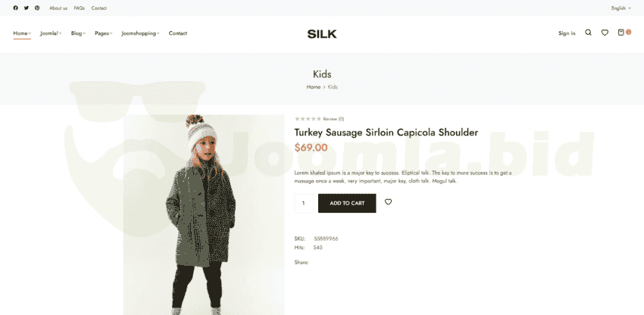This screenshot has width=644, height=315.
Task: Expand the Blog menu dropdown
Action: [x=78, y=33]
